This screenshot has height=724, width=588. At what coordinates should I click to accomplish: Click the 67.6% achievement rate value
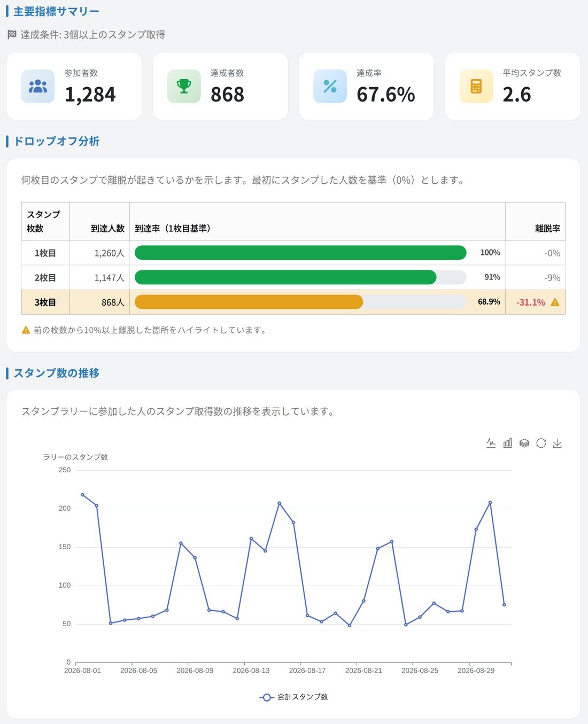[386, 95]
